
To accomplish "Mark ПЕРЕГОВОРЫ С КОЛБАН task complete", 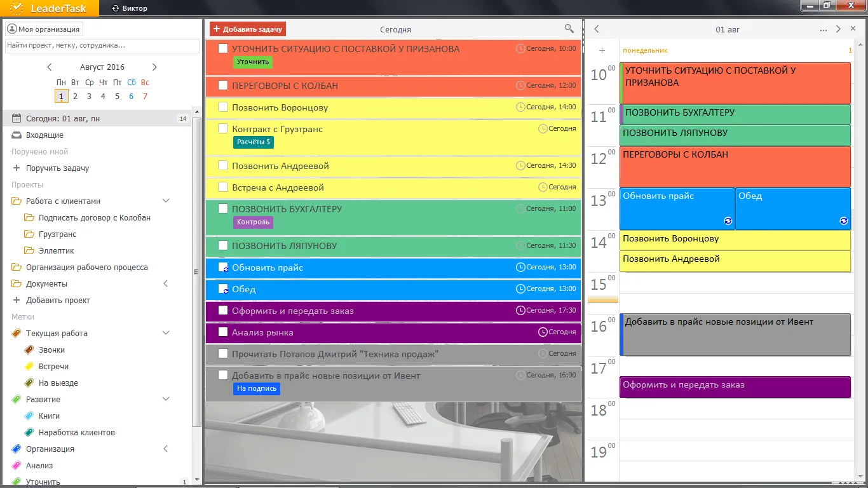I will tap(223, 85).
